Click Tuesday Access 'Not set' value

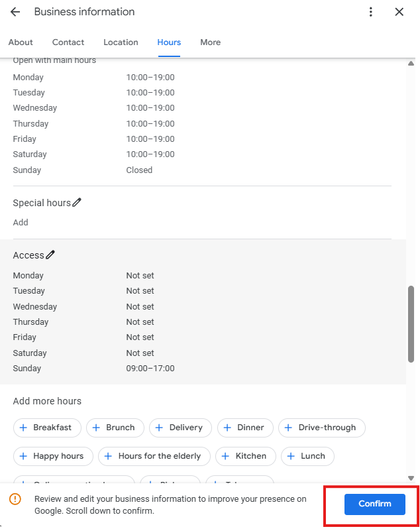pos(140,291)
